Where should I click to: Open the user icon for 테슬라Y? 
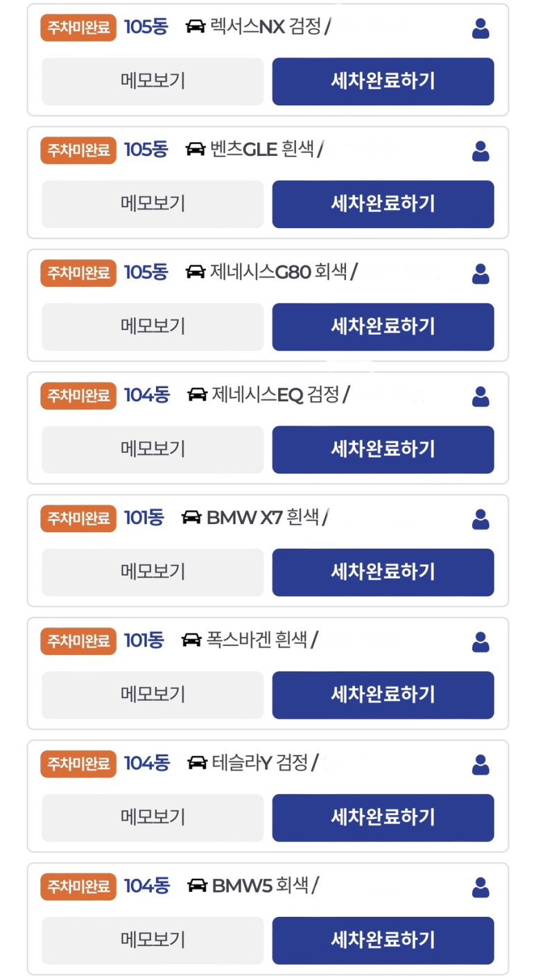click(480, 764)
